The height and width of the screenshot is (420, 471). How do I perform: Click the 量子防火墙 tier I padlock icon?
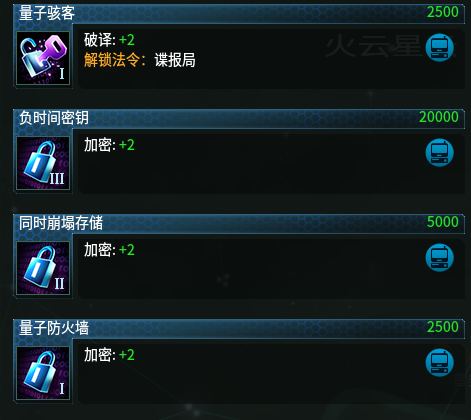pyautogui.click(x=43, y=373)
